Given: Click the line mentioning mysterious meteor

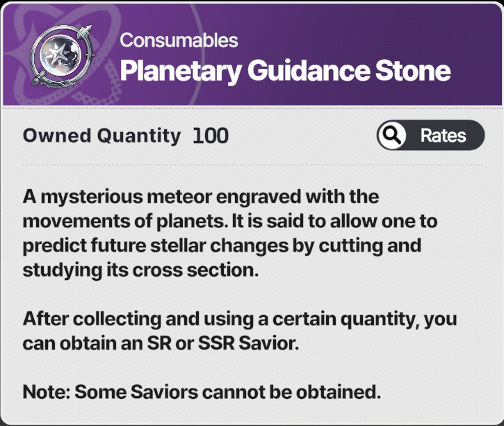Looking at the screenshot, I should point(201,197).
